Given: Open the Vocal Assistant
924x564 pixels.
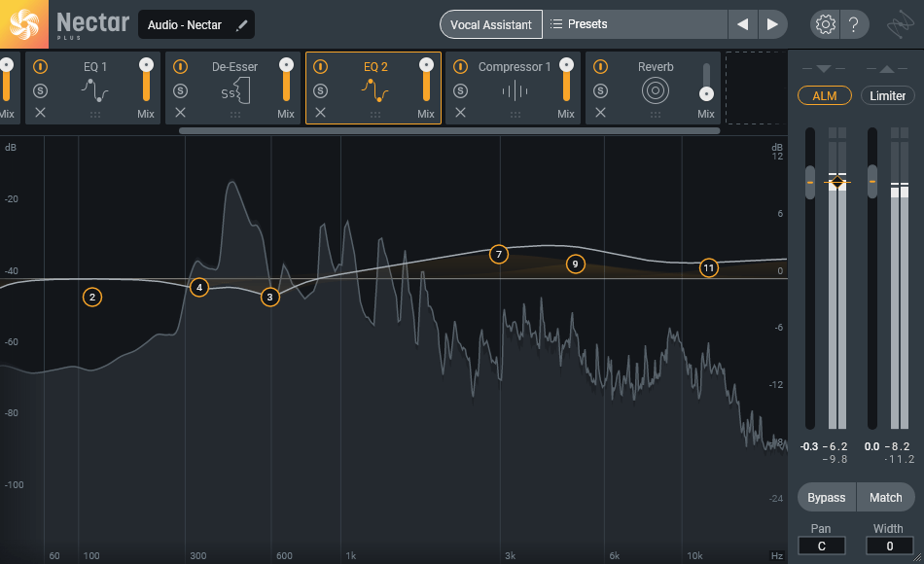Looking at the screenshot, I should point(491,24).
